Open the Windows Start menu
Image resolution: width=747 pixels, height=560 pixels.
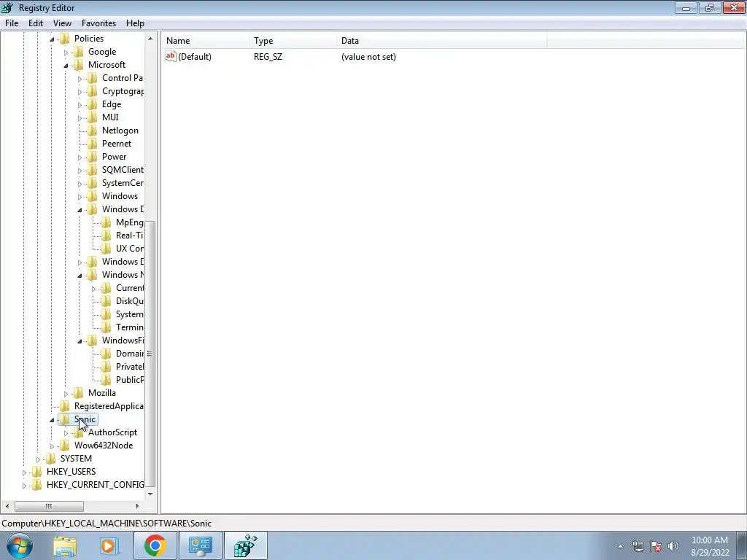(x=20, y=545)
